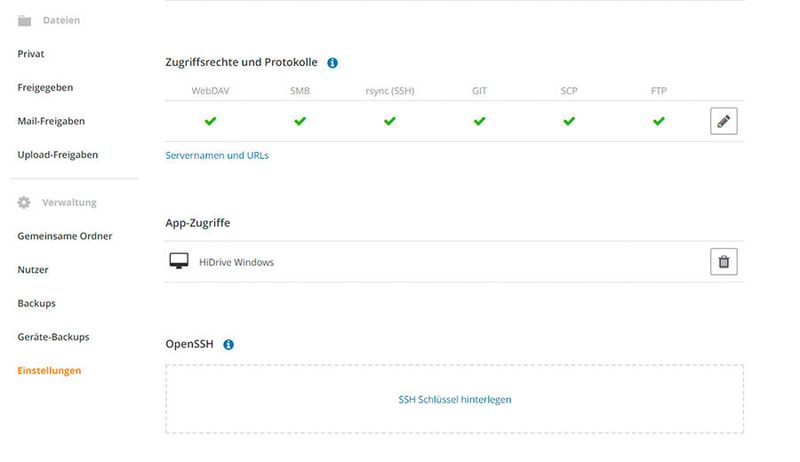800x462 pixels.
Task: Click the green checkmark under GIT
Action: coord(479,121)
